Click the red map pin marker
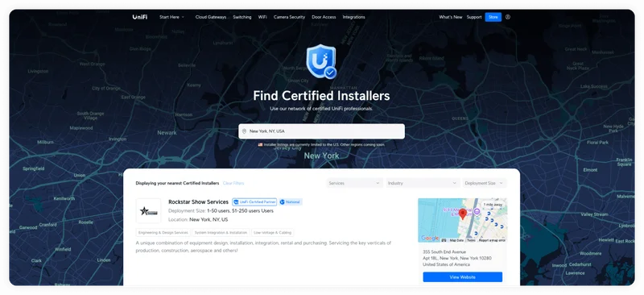This screenshot has height=295, width=644. [x=462, y=214]
